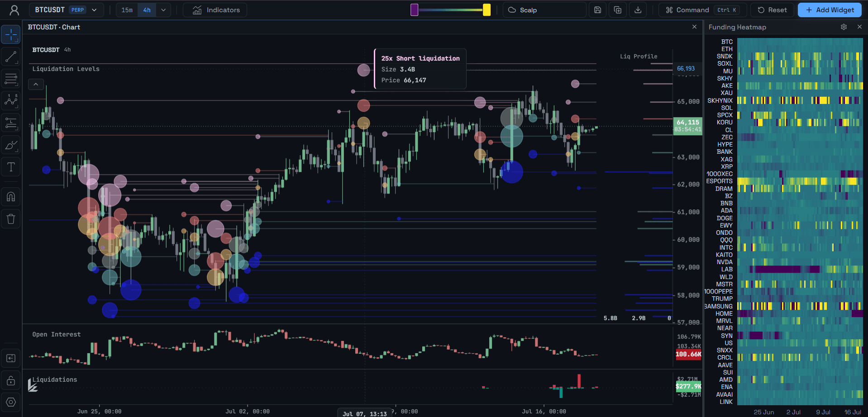
Task: Click the BTCUSDT · Chart panel title
Action: coord(54,27)
